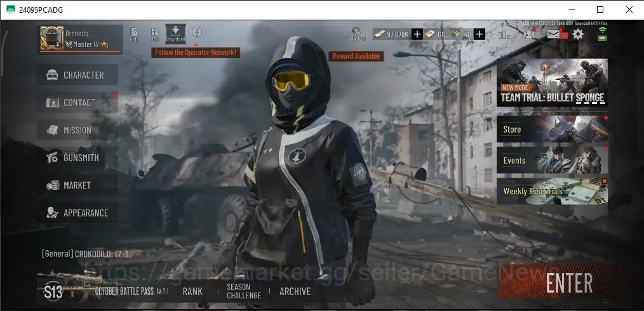644x311 pixels.
Task: Open the APPEARANCE menu
Action: (77, 213)
